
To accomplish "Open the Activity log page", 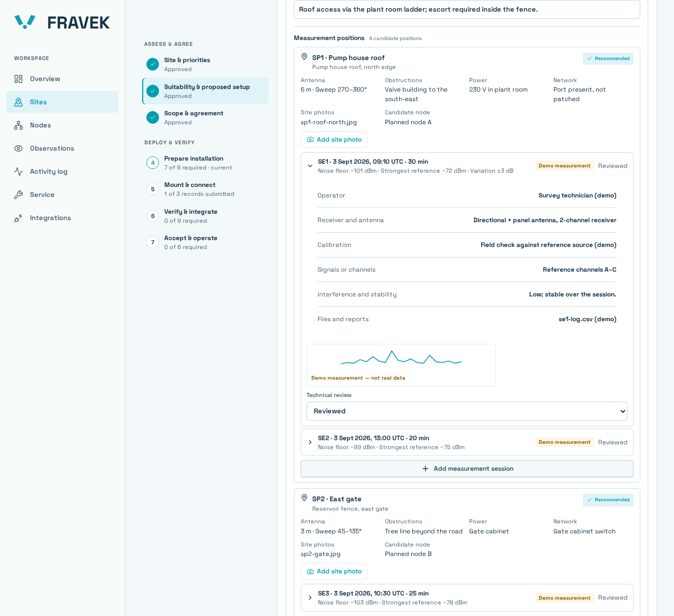I will point(62,172).
